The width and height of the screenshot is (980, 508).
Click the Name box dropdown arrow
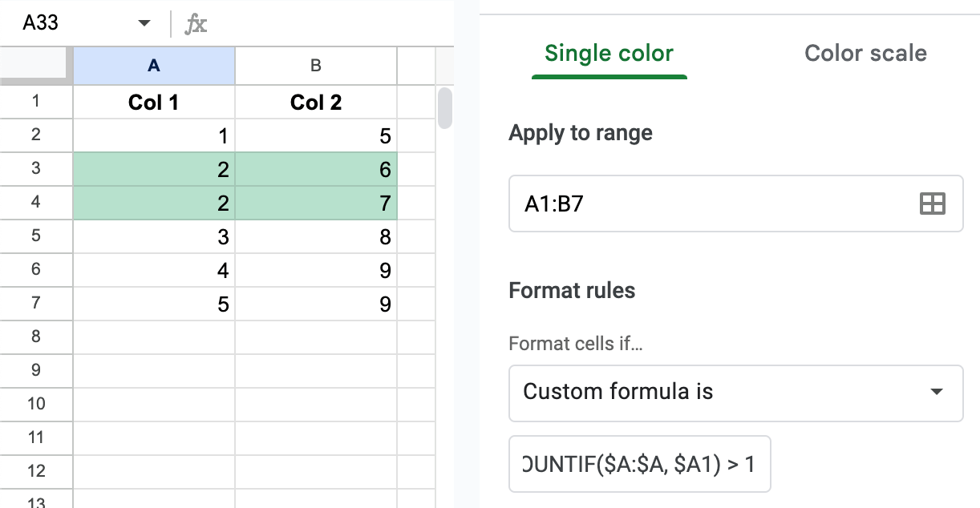pyautogui.click(x=144, y=24)
